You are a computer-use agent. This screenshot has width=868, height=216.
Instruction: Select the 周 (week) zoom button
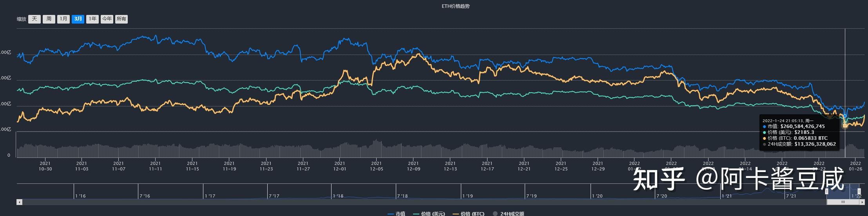[49, 19]
